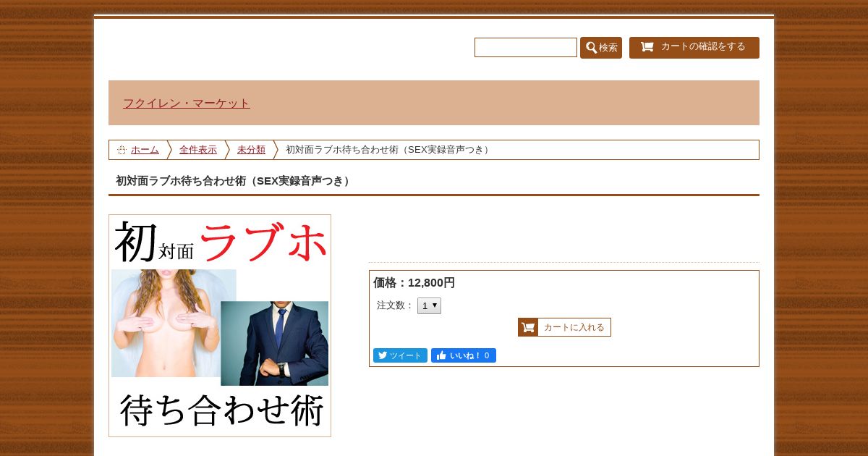
Task: Open 未分類 category breadcrumb link
Action: coord(251,150)
